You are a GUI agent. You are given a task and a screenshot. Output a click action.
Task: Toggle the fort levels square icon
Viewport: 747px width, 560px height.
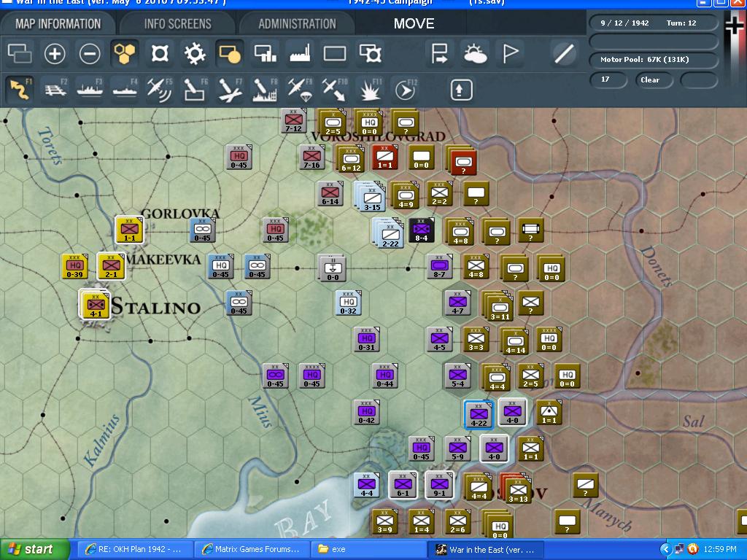[160, 53]
